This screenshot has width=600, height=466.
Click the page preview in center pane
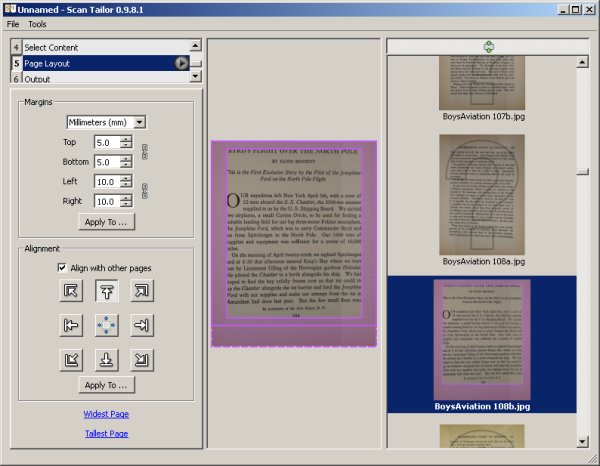[x=294, y=244]
